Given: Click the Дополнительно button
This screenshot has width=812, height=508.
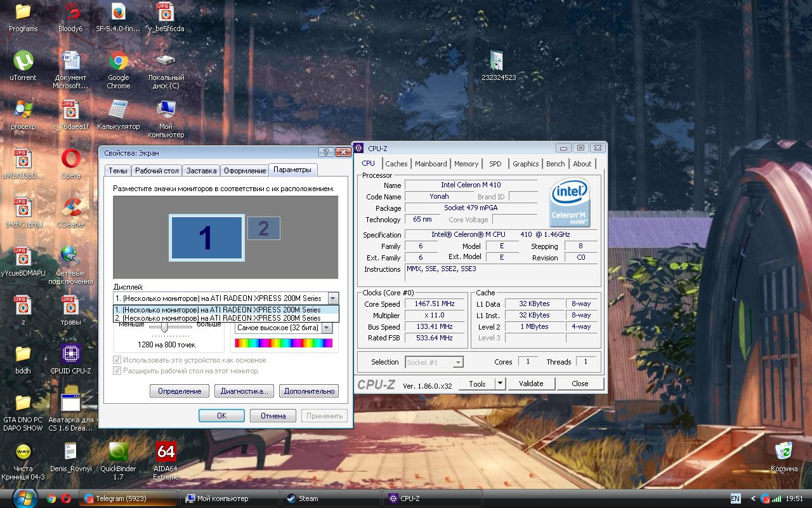Looking at the screenshot, I should tap(309, 391).
